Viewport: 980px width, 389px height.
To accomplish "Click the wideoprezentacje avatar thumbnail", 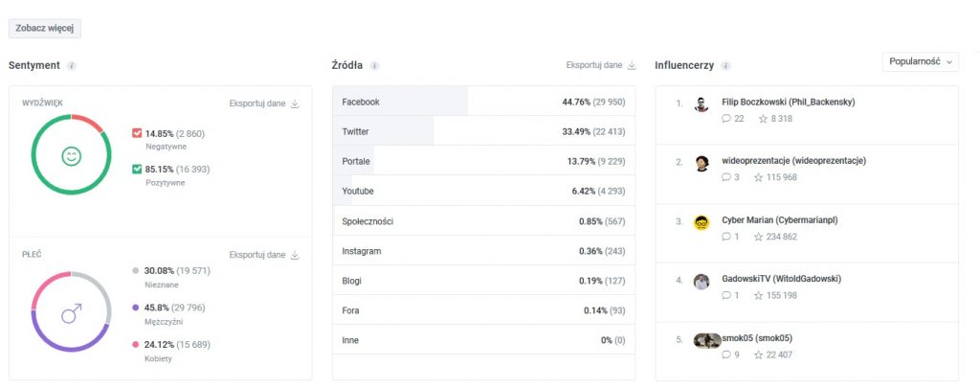I will click(702, 163).
